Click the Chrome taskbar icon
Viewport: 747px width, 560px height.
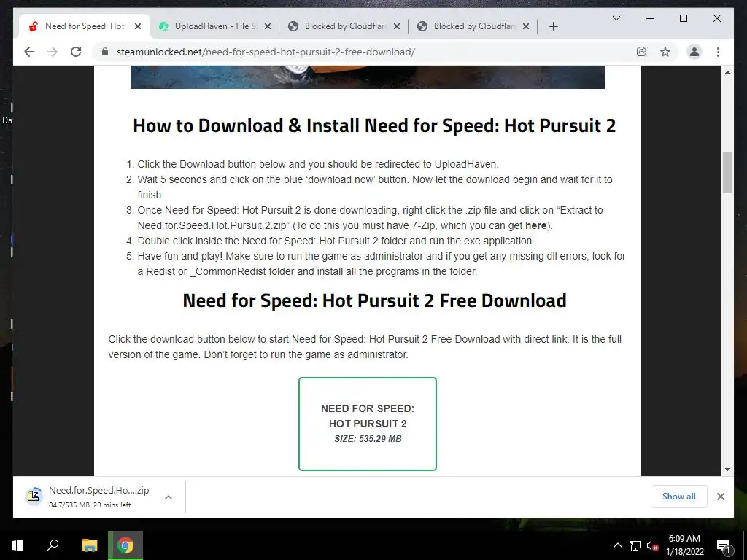[x=125, y=545]
